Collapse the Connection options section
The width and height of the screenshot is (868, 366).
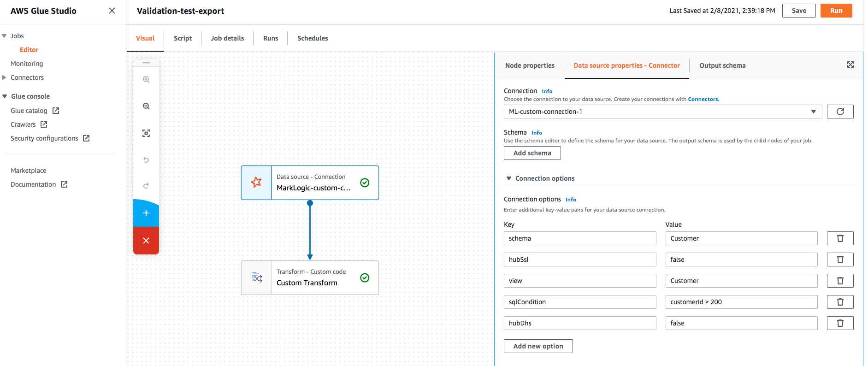click(x=509, y=178)
